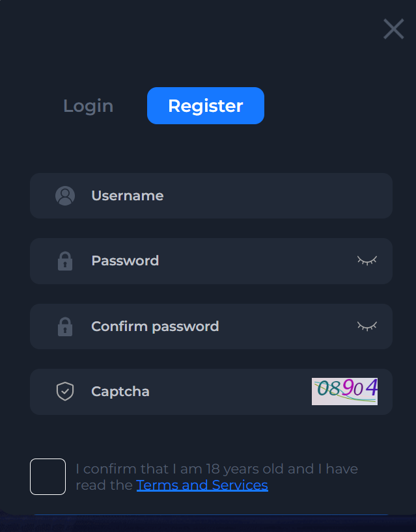Click the lock icon in Password field

coord(65,261)
